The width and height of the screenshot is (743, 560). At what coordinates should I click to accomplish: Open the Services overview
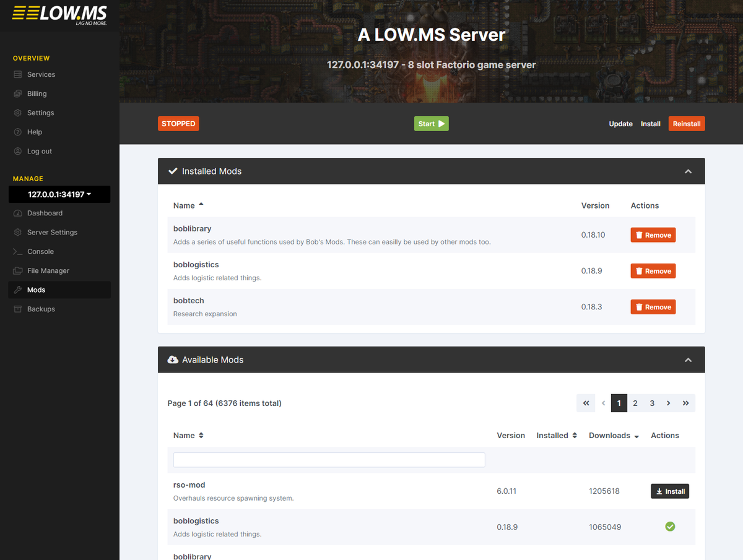tap(41, 74)
